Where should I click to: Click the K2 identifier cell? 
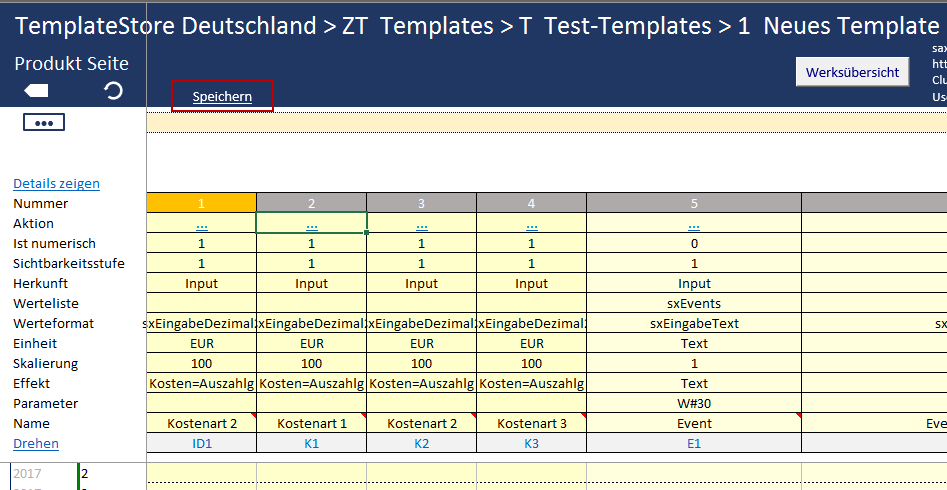(x=421, y=443)
